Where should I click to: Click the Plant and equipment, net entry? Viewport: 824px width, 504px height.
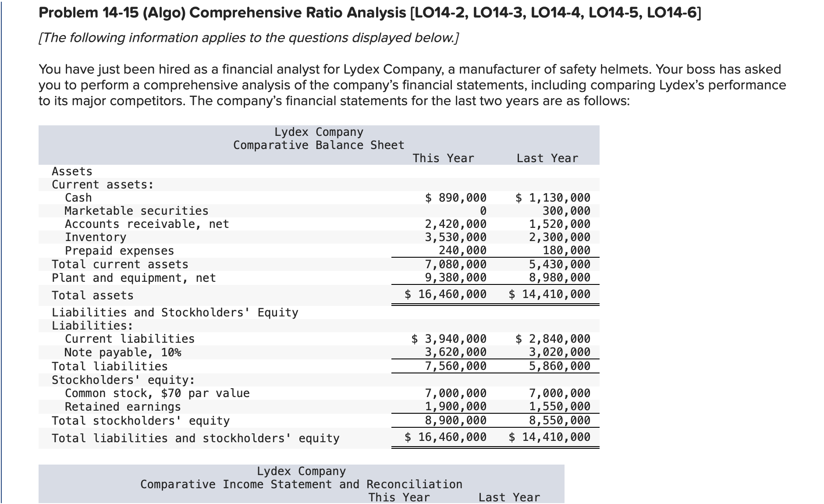click(133, 277)
